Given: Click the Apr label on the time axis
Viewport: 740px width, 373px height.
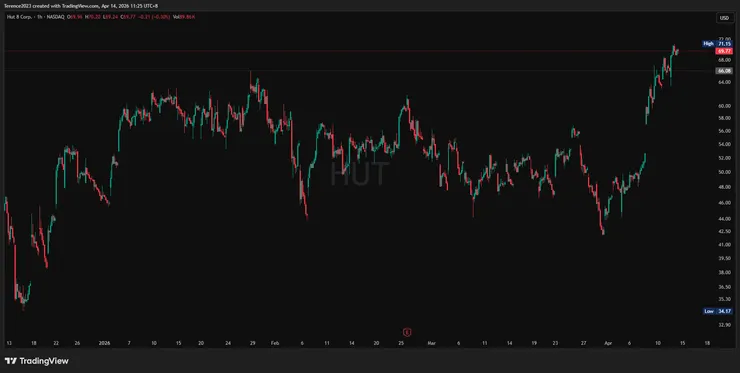Looking at the screenshot, I should click(x=607, y=343).
